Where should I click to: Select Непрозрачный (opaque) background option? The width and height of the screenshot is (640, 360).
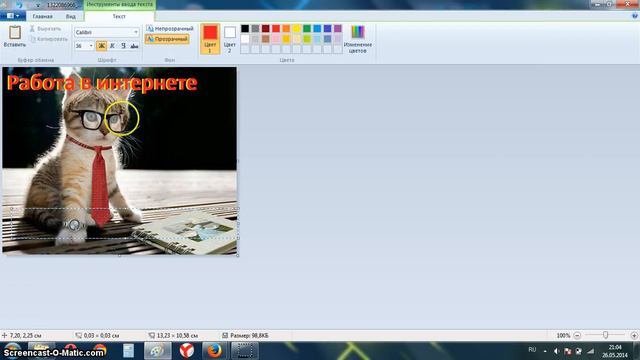tap(169, 29)
